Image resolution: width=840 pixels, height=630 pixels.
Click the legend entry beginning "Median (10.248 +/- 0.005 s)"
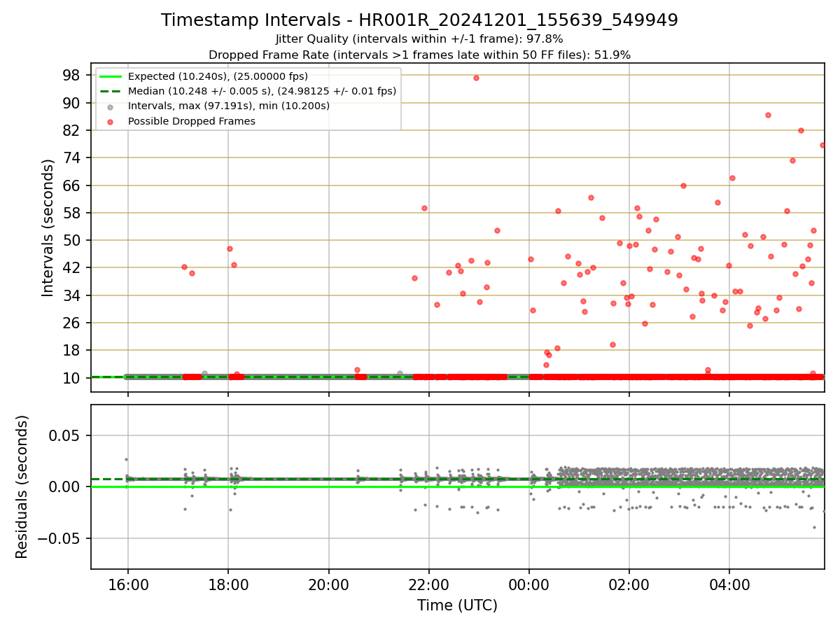coord(262,91)
